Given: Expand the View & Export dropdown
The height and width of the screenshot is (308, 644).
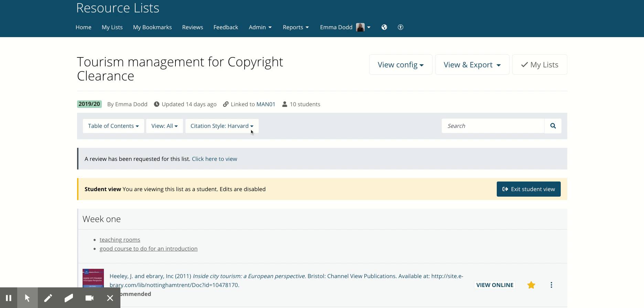Looking at the screenshot, I should pyautogui.click(x=472, y=65).
